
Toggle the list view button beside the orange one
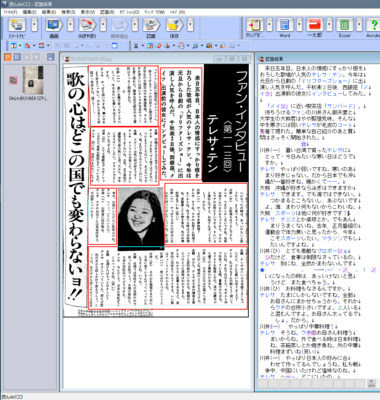point(17,57)
